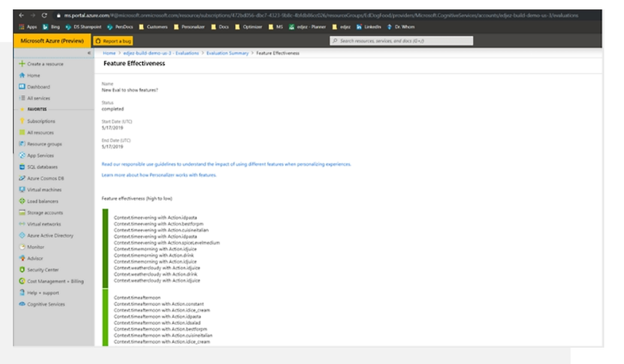This screenshot has height=364, width=624.
Task: Click the 'completed' status value
Action: click(112, 109)
